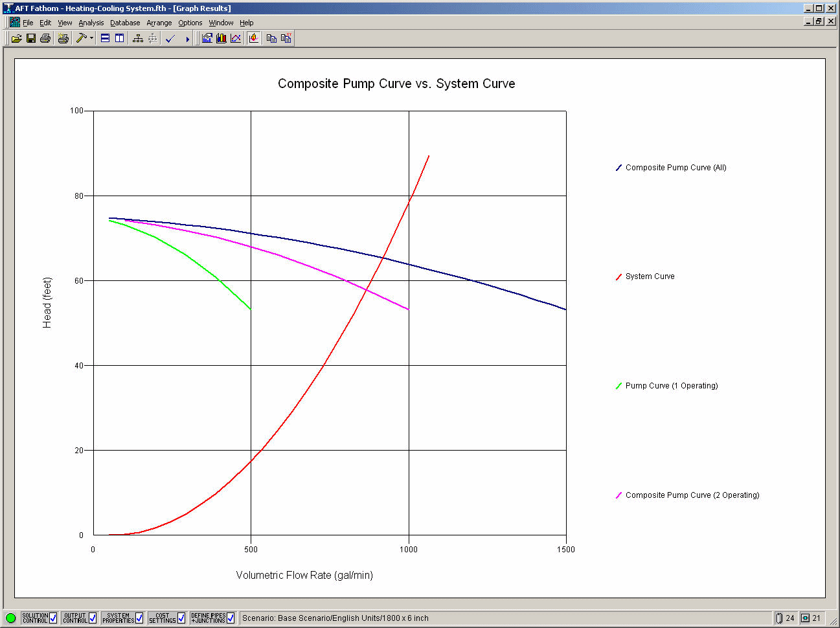Toggle the Solution Control checkbox
This screenshot has width=840, height=628.
click(53, 618)
